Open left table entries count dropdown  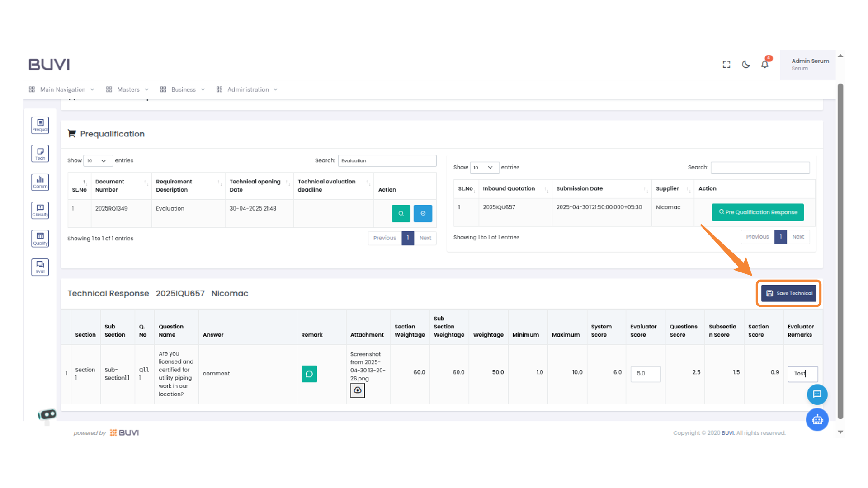coord(98,160)
